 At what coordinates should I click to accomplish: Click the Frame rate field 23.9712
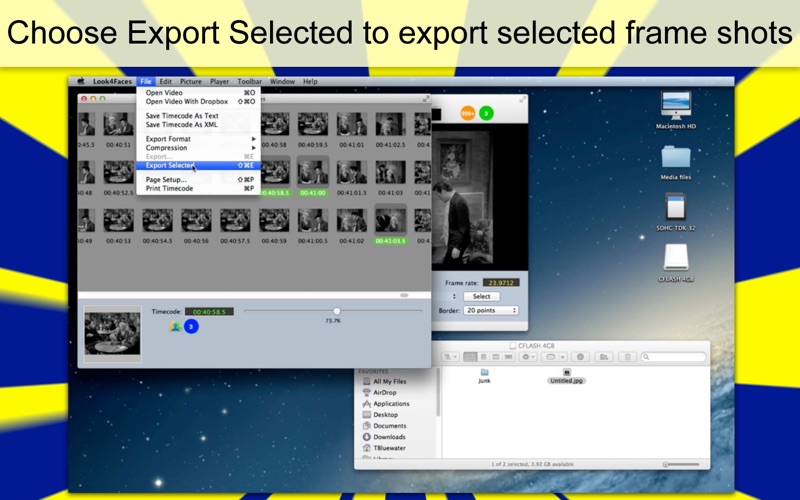tap(501, 283)
